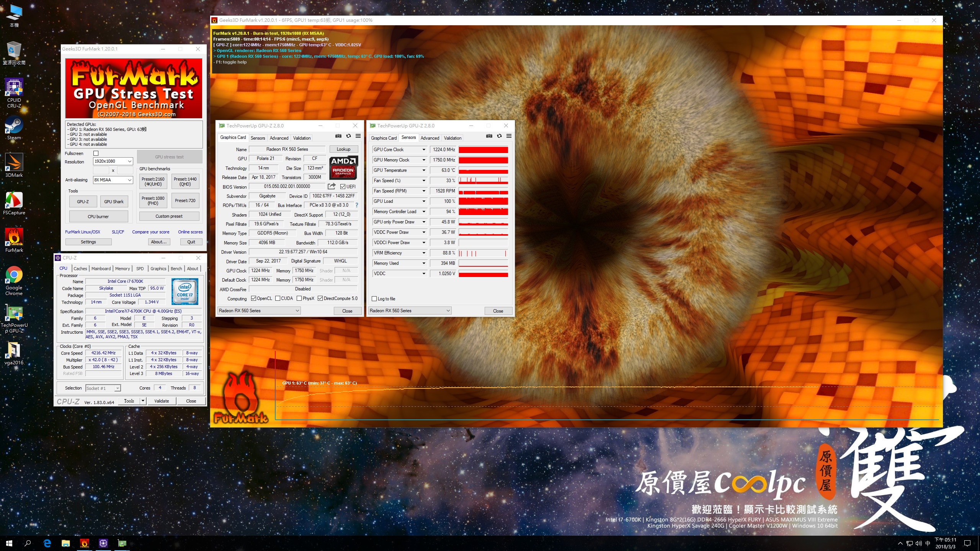
Task: Click BIOS share/export icon in GPU-Z
Action: 332,186
